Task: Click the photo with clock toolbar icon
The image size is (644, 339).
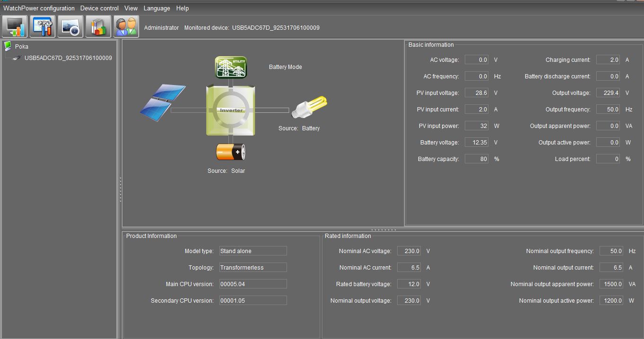Action: click(70, 26)
